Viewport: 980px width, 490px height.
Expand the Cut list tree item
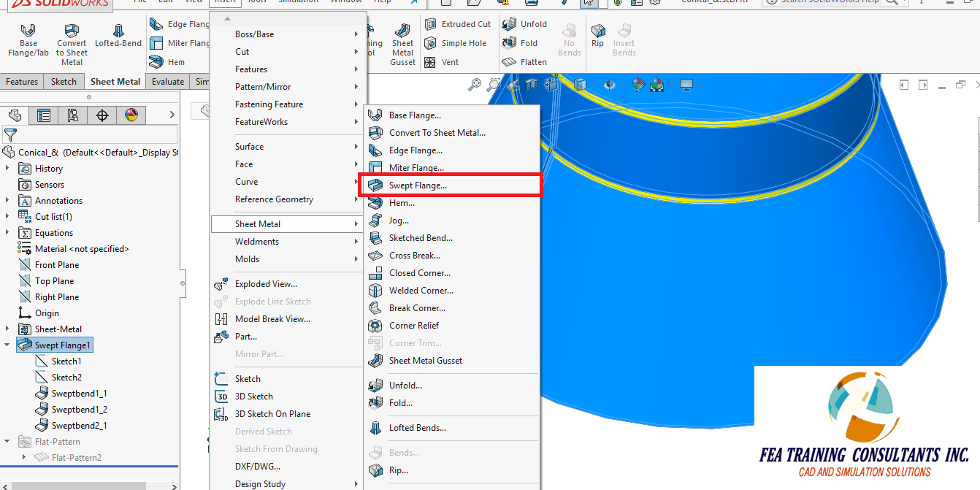coord(6,216)
